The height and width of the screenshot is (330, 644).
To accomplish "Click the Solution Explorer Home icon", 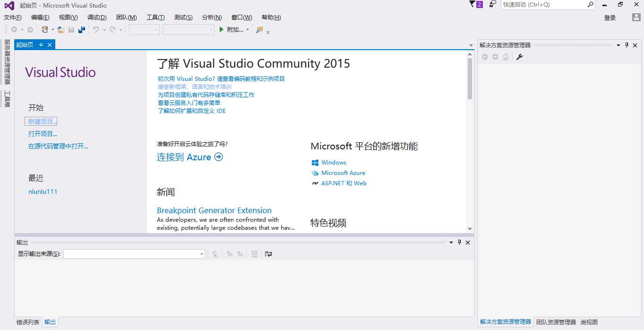I will coord(506,57).
